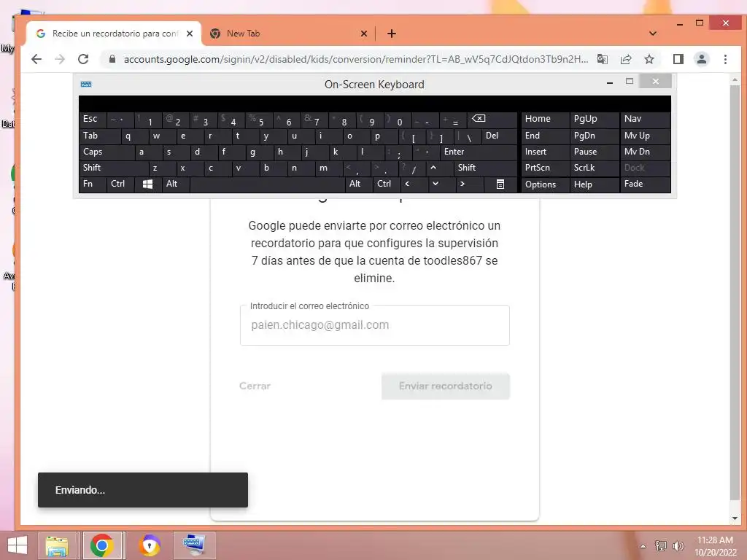Open Chrome's three-dot menu
The width and height of the screenshot is (747, 560).
pos(725,59)
